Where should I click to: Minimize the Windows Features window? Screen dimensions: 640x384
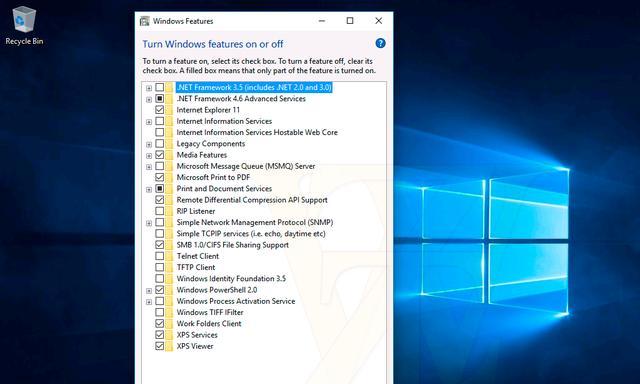pos(322,21)
